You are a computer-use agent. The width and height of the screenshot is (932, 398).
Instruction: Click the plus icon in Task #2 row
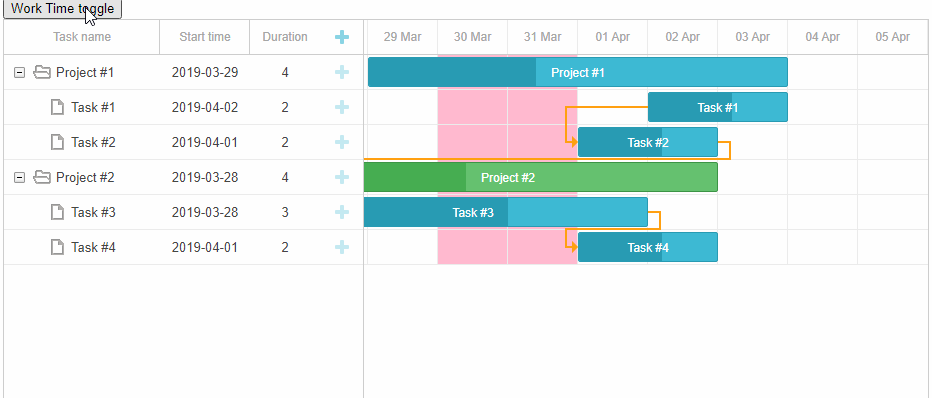coord(342,143)
